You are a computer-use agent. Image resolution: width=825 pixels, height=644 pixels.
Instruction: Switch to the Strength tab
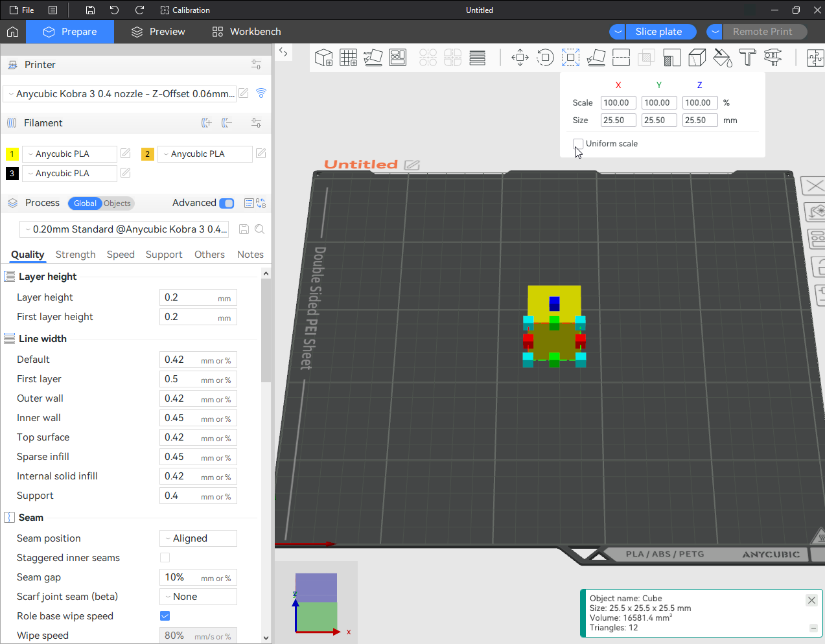point(75,255)
